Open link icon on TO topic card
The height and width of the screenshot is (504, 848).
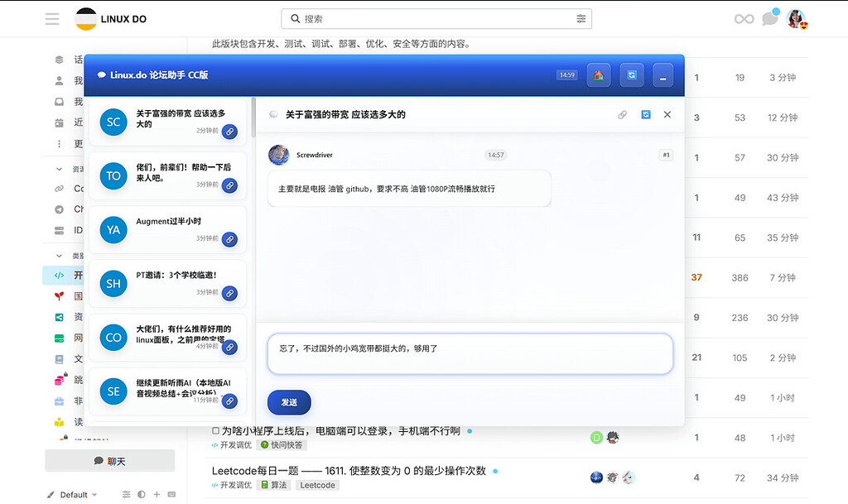pos(230,185)
